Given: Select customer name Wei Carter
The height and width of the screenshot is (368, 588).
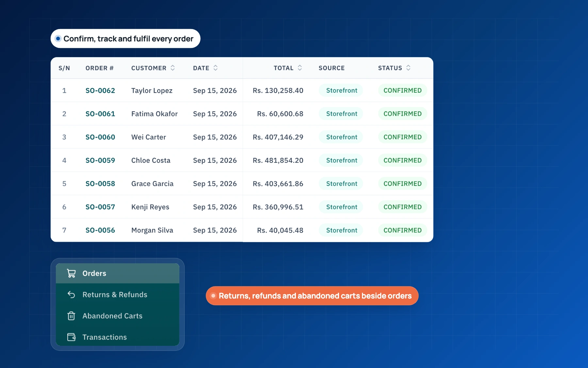Looking at the screenshot, I should (149, 137).
